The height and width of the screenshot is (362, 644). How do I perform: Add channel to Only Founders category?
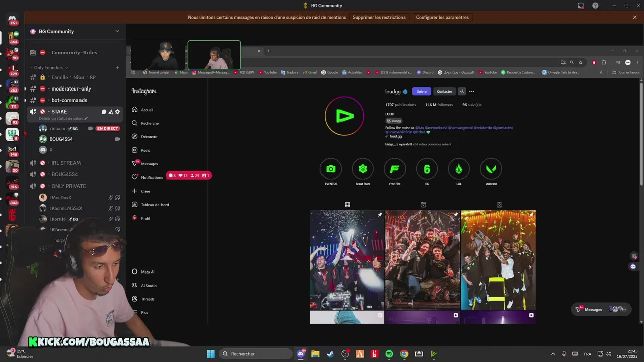[x=117, y=68]
